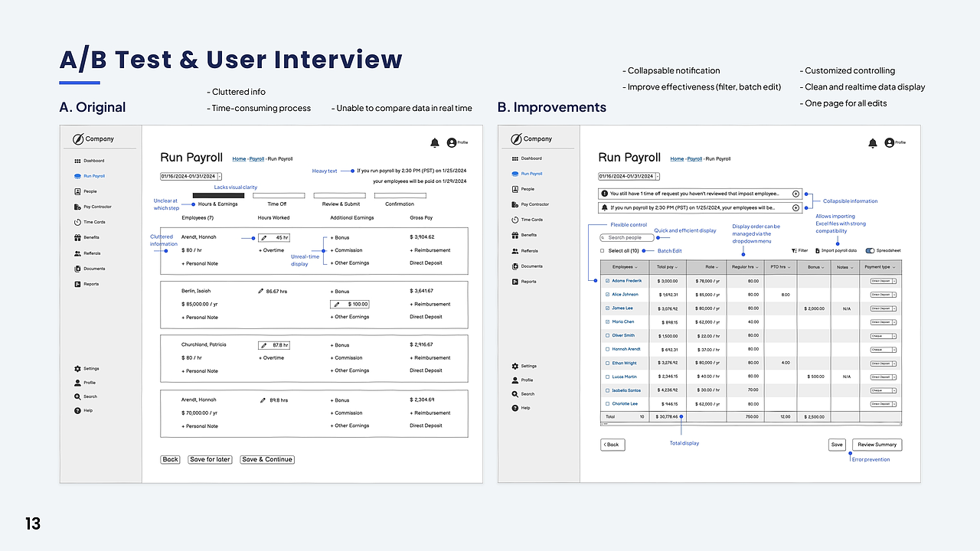The image size is (980, 551).
Task: Click Help icon in Improvements mockup sidebar
Action: click(x=515, y=408)
